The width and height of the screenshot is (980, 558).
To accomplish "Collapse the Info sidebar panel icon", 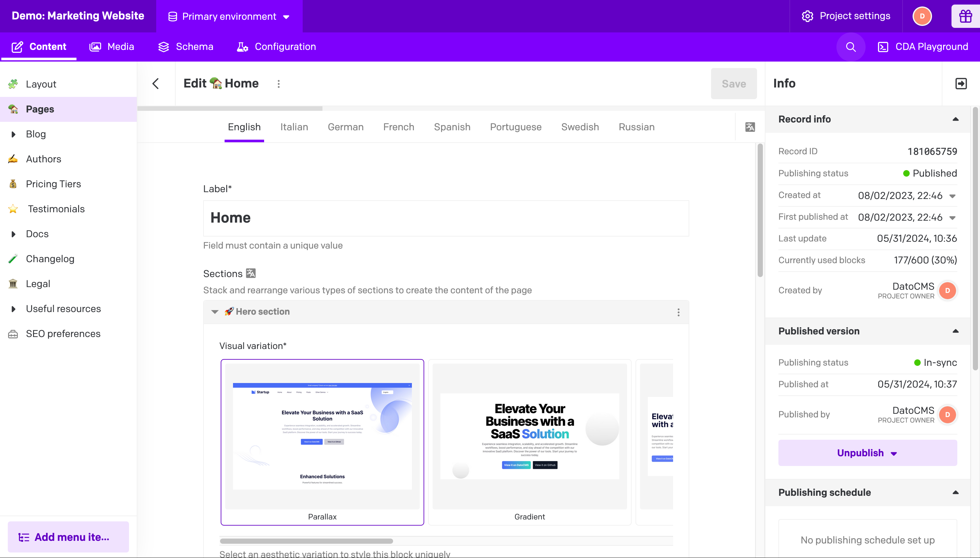I will pos(961,84).
